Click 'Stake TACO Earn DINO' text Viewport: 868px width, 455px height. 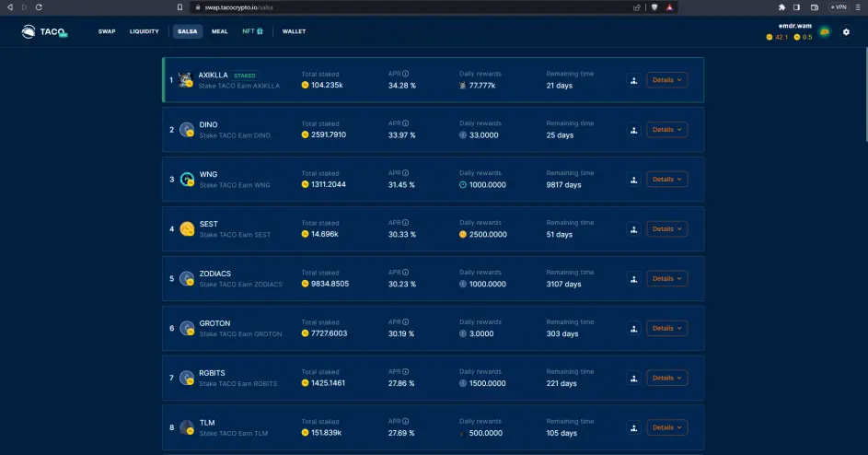click(x=235, y=135)
